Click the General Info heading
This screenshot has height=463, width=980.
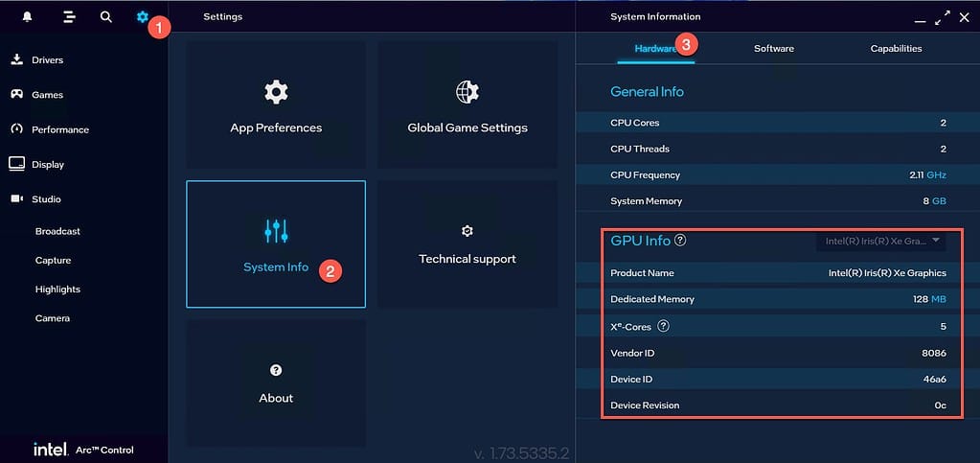click(647, 91)
